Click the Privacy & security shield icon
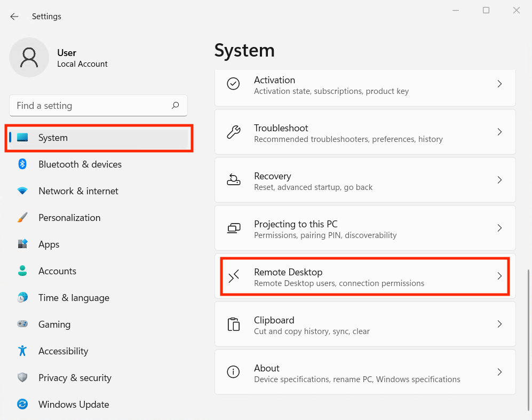This screenshot has width=532, height=420. pyautogui.click(x=22, y=378)
